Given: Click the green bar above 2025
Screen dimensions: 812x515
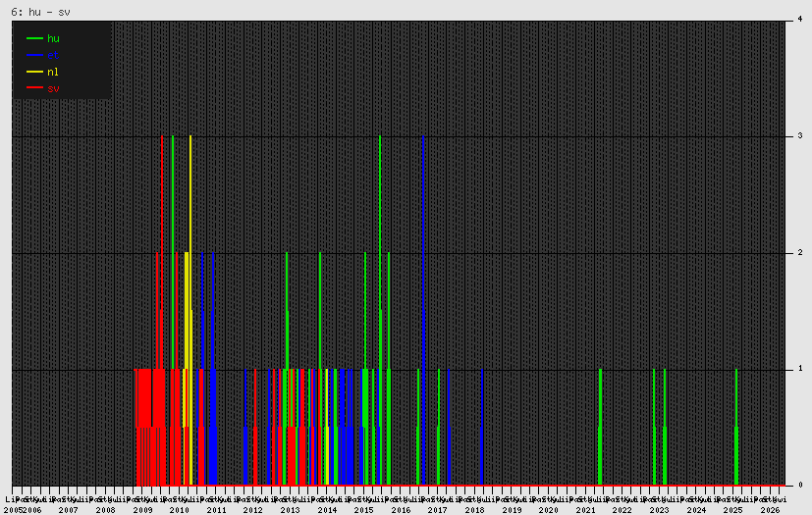Looking at the screenshot, I should click(x=736, y=427).
